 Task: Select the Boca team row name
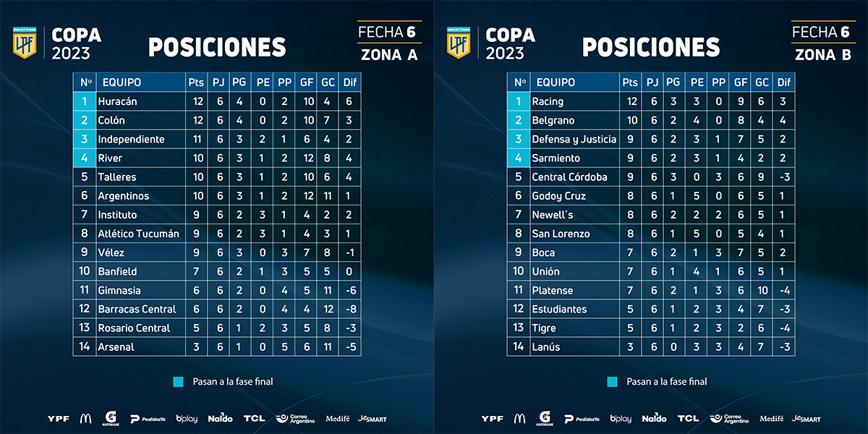tap(544, 252)
